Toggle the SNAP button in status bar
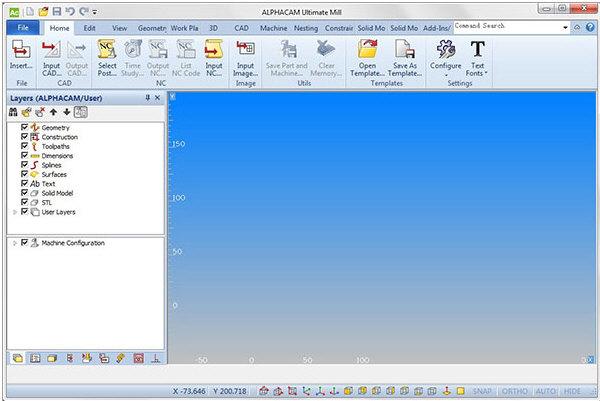Image resolution: width=600 pixels, height=401 pixels. click(481, 391)
